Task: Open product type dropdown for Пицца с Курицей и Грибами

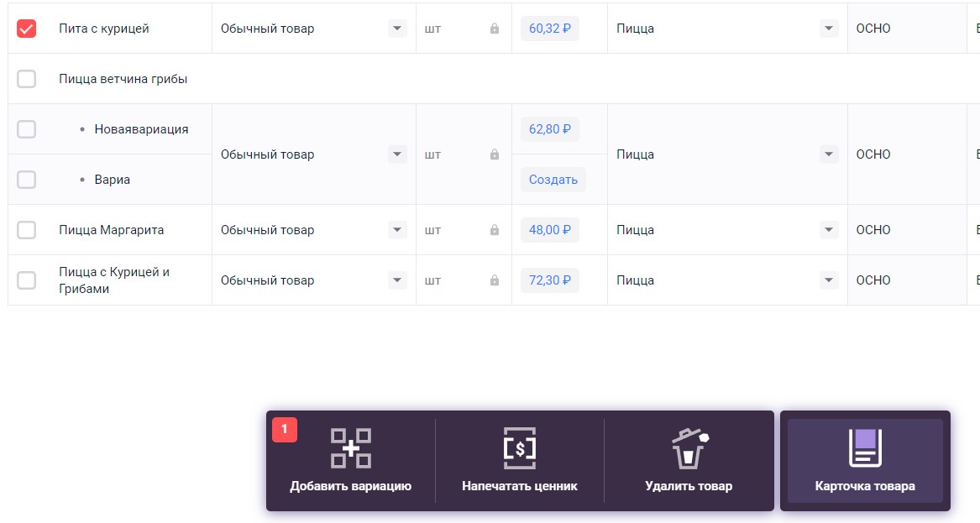Action: coord(397,280)
